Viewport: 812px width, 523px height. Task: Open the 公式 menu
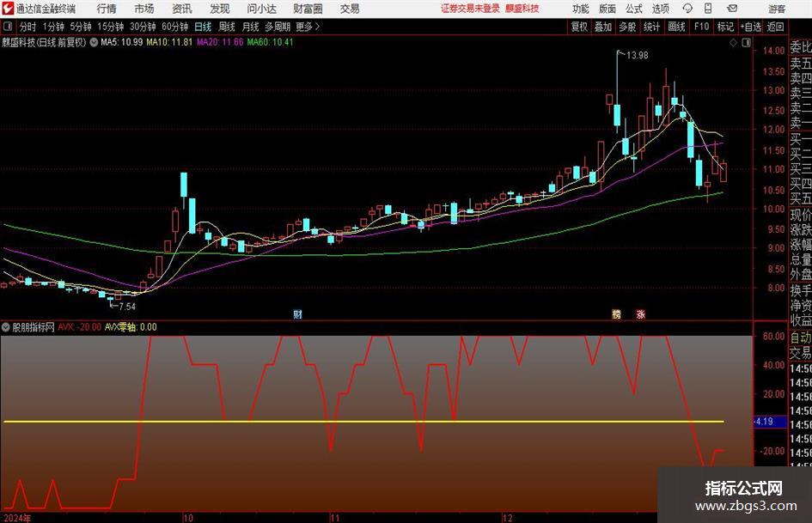(634, 9)
